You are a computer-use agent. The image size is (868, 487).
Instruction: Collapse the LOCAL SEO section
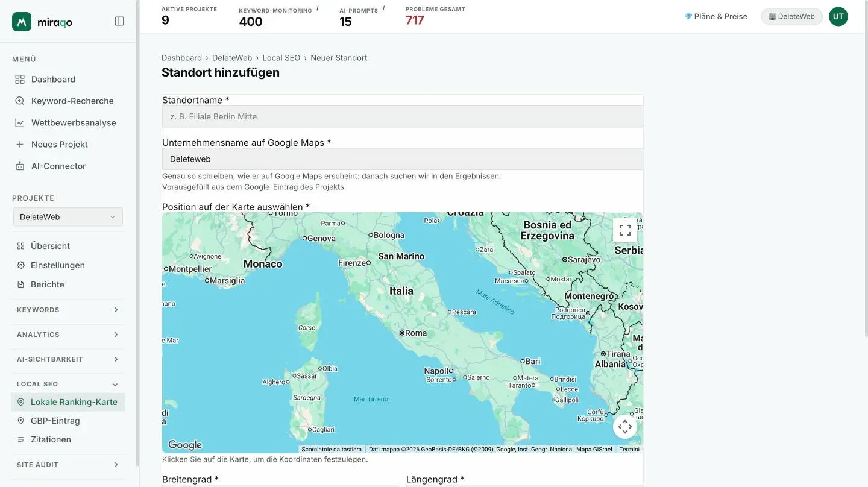coord(68,384)
